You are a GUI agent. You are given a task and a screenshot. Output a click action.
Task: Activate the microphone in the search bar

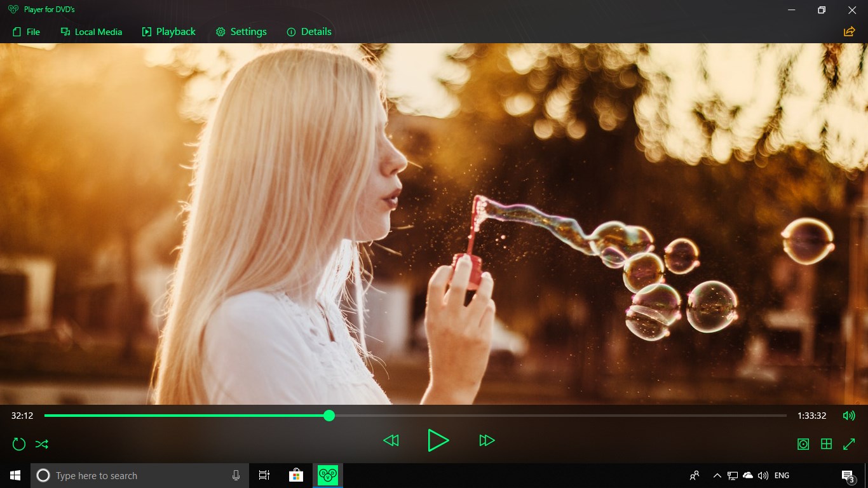236,475
